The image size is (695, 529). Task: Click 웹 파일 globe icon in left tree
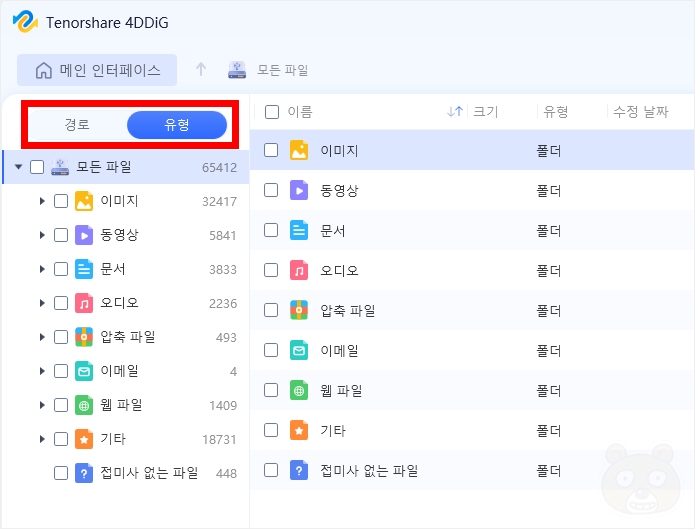pyautogui.click(x=84, y=405)
